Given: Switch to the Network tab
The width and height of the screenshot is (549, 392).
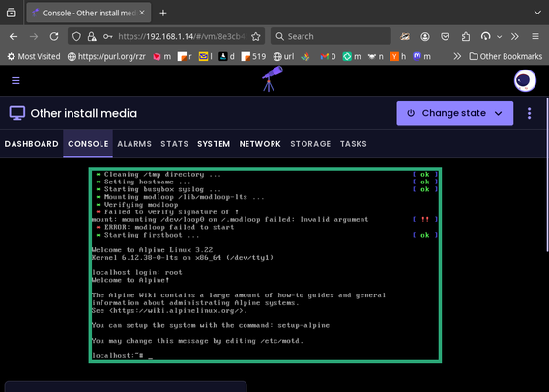Looking at the screenshot, I should [x=260, y=144].
